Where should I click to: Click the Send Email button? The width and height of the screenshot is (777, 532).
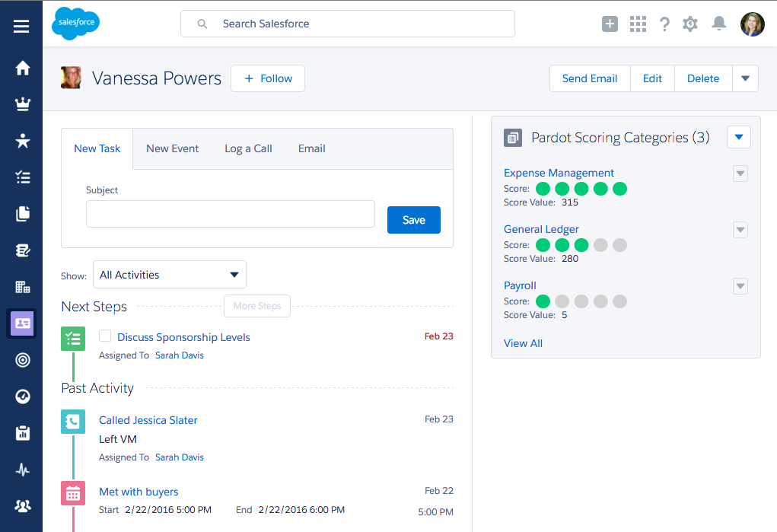(590, 78)
